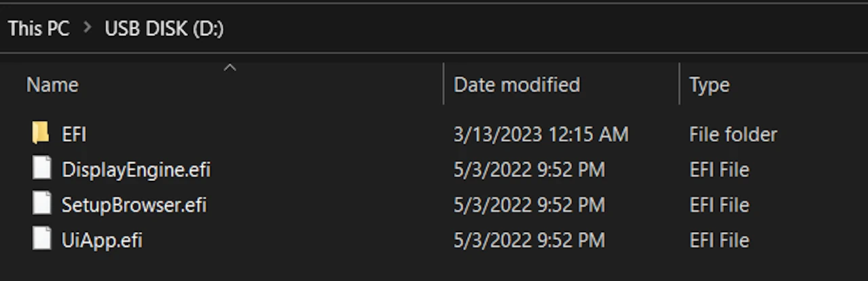The width and height of the screenshot is (868, 281).
Task: Click the EFI folder's modified date
Action: click(540, 134)
